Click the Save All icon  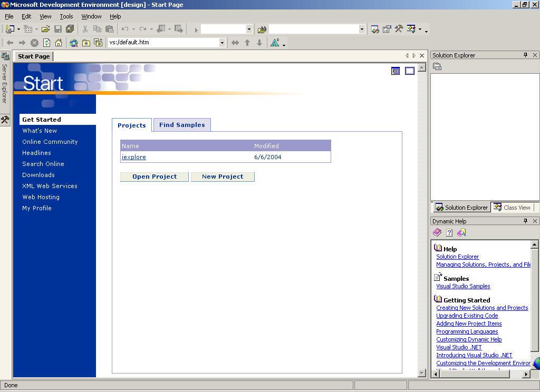pyautogui.click(x=70, y=30)
